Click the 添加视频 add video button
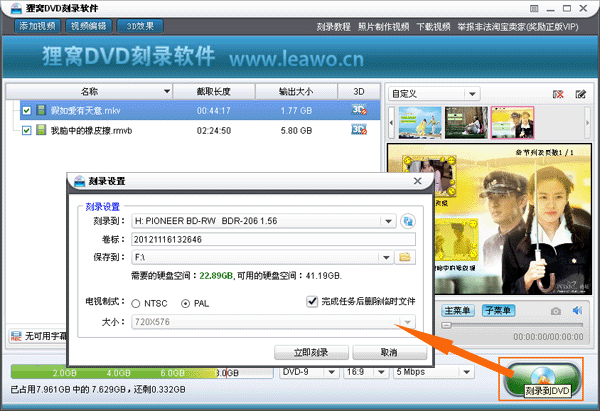The image size is (600, 411). pyautogui.click(x=38, y=26)
